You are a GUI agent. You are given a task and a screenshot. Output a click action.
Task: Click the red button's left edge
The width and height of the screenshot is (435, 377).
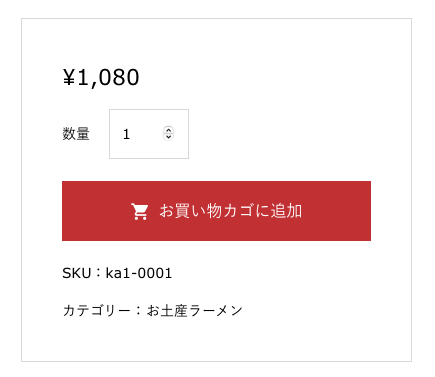(x=65, y=211)
